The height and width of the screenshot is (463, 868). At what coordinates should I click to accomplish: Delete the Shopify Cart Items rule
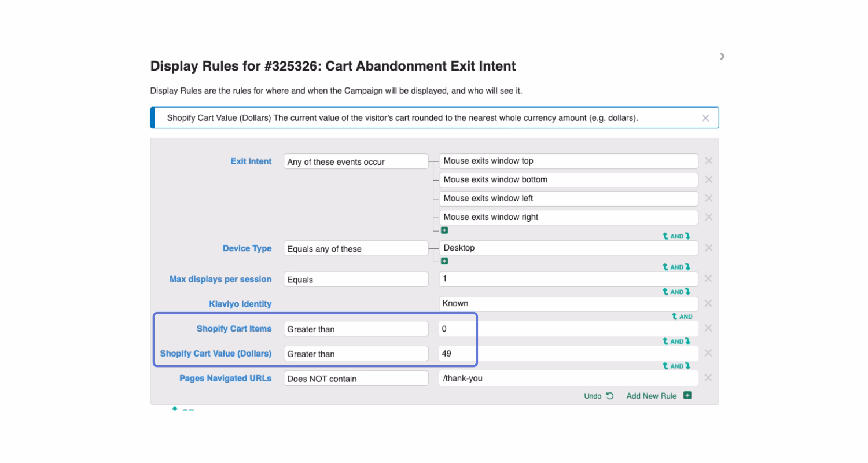(x=708, y=328)
